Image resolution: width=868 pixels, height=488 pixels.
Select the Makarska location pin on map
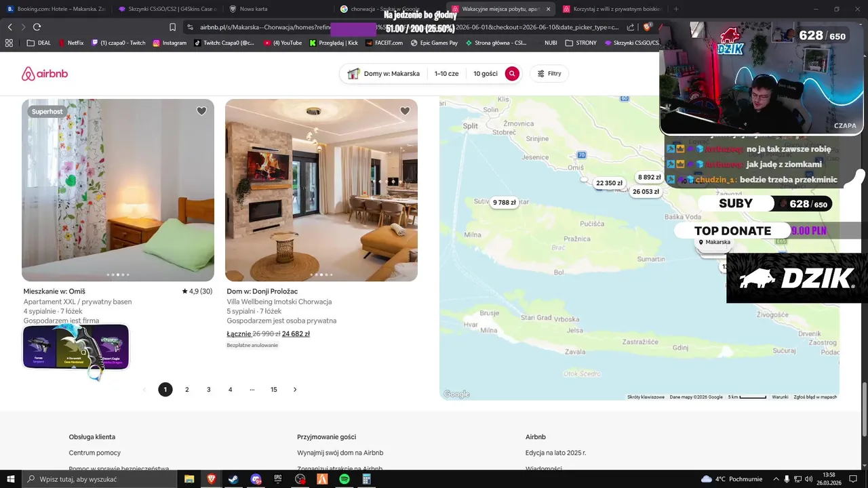[x=714, y=242]
